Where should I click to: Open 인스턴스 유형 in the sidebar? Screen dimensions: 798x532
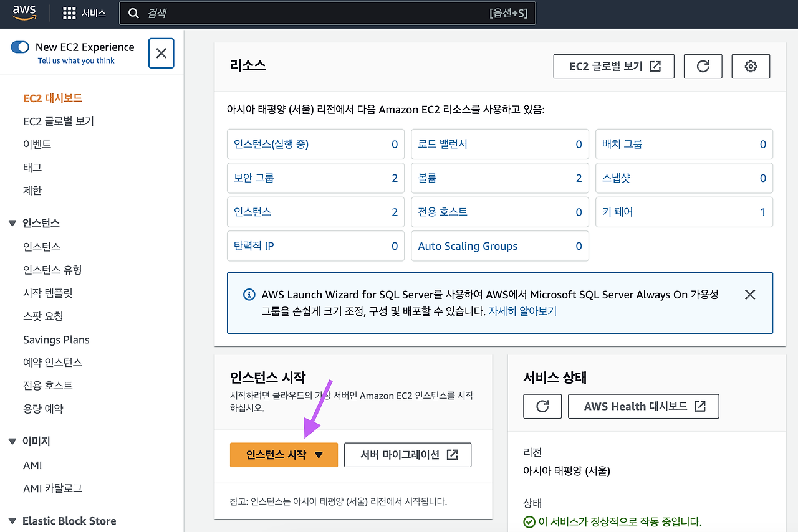point(52,270)
